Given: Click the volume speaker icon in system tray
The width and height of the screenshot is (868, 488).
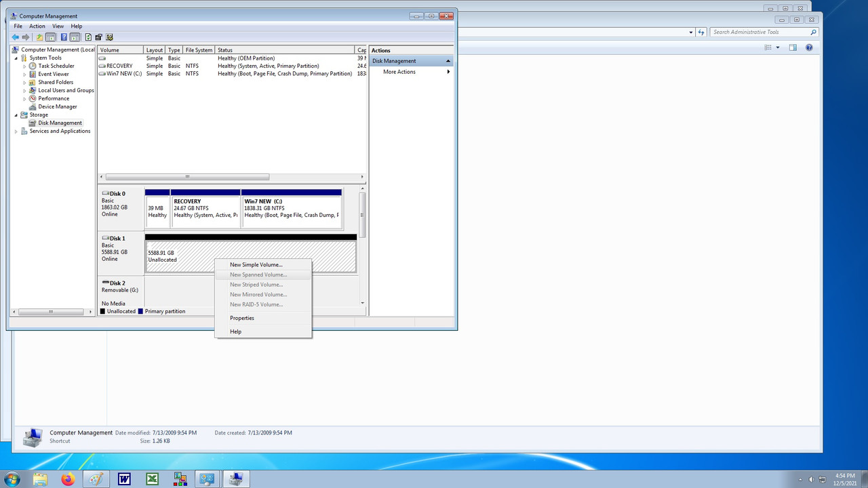Looking at the screenshot, I should (x=811, y=479).
